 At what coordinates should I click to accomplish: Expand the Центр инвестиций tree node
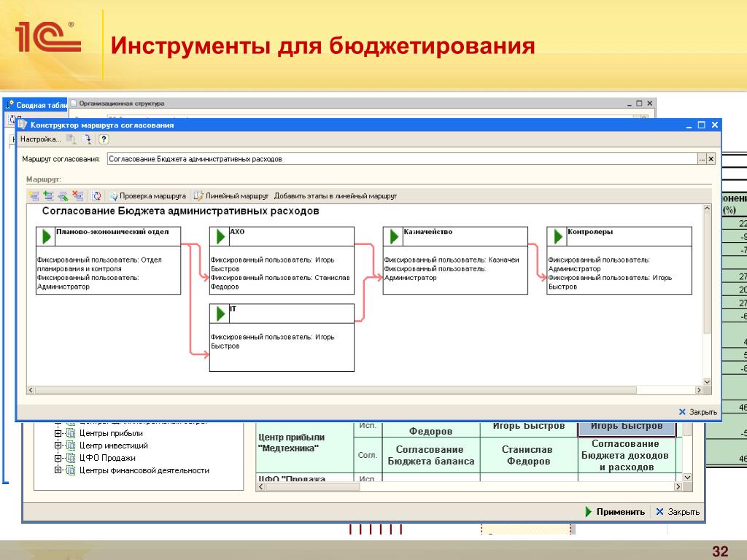coord(58,446)
